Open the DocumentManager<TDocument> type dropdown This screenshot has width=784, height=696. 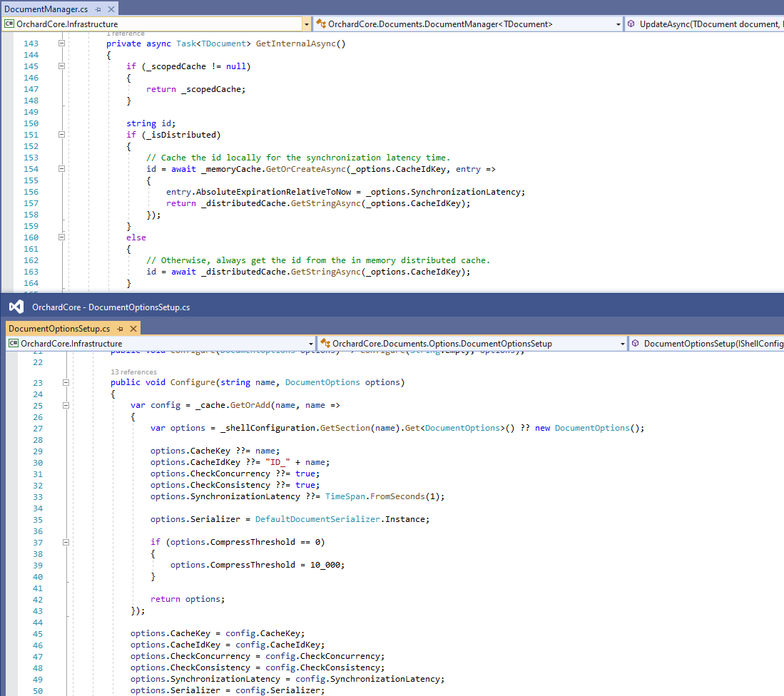click(618, 24)
